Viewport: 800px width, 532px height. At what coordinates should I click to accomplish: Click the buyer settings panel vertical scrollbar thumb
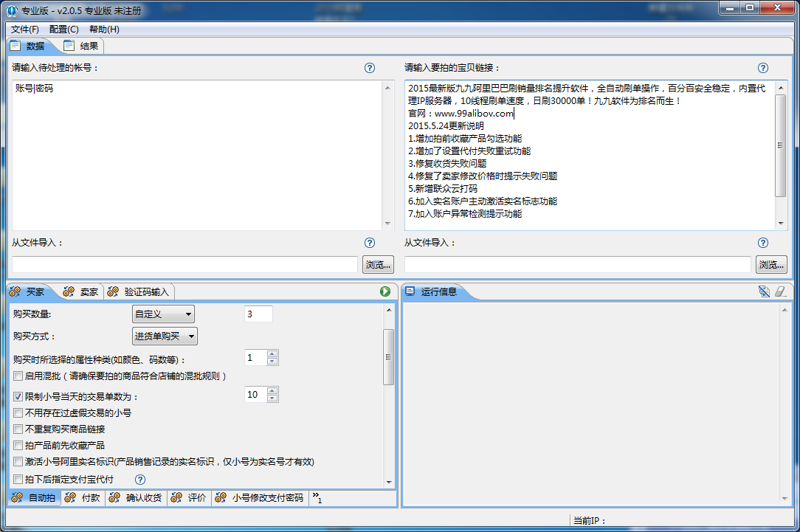388,357
